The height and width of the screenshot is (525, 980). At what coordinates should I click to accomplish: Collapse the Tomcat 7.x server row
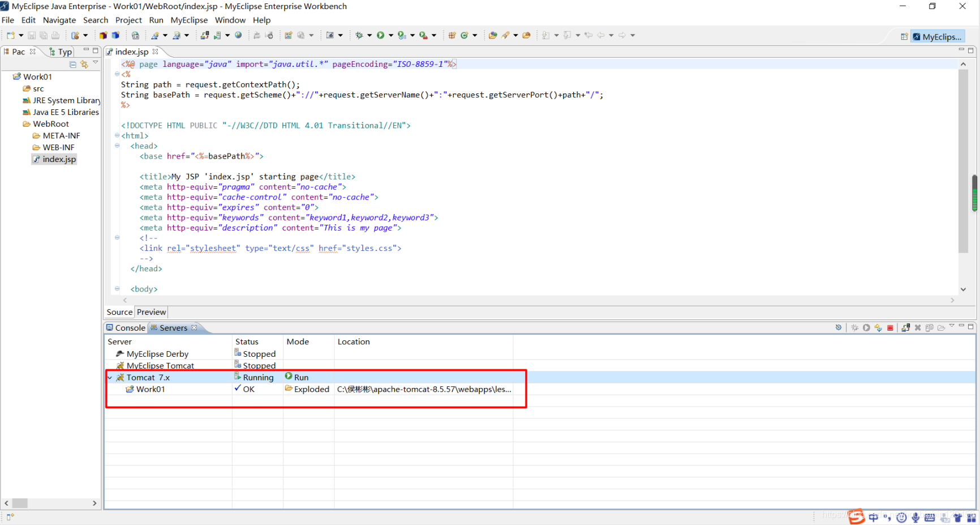110,377
